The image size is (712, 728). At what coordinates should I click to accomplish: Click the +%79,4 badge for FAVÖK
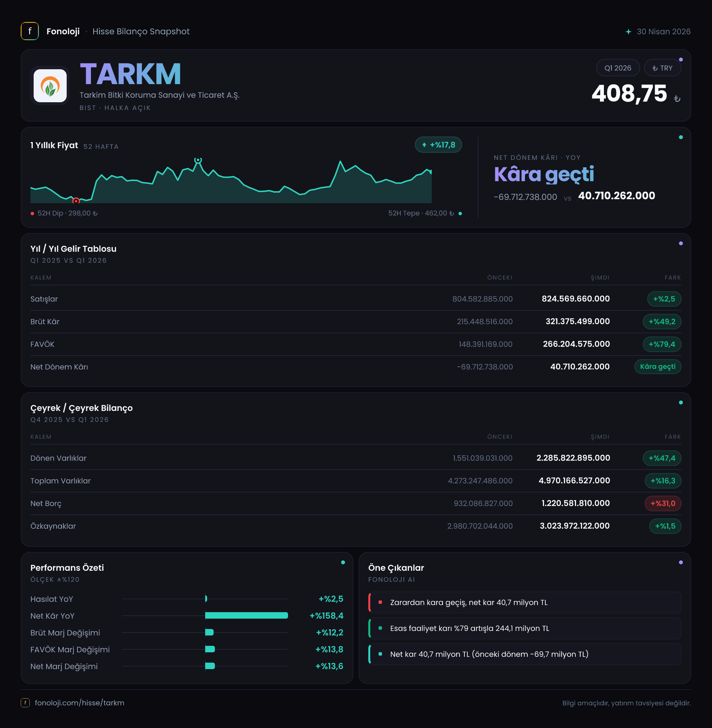(662, 344)
